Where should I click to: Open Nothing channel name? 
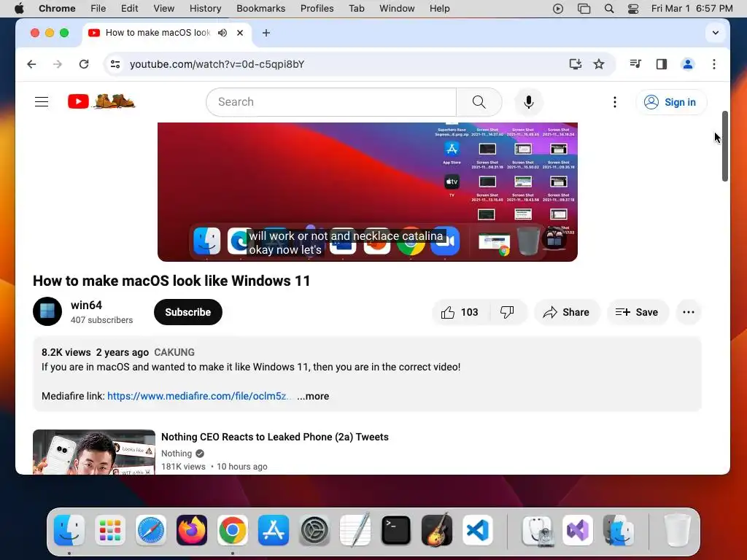coord(177,454)
